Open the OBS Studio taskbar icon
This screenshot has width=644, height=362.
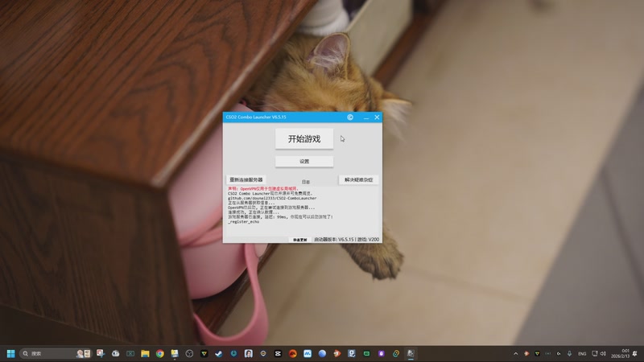click(189, 353)
